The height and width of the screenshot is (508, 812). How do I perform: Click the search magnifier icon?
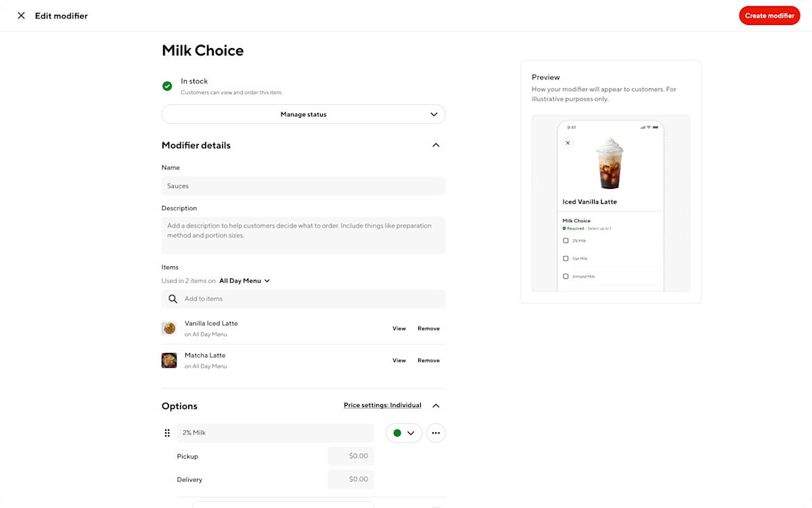coord(173,299)
